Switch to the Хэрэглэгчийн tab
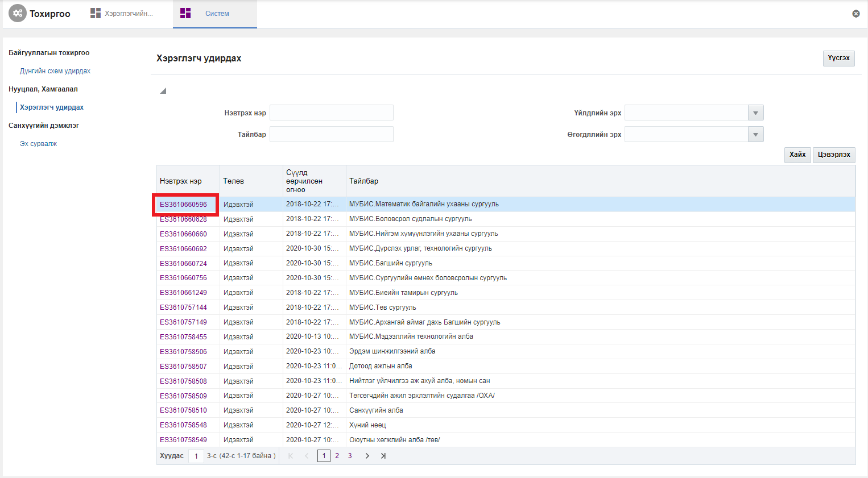 pos(129,14)
